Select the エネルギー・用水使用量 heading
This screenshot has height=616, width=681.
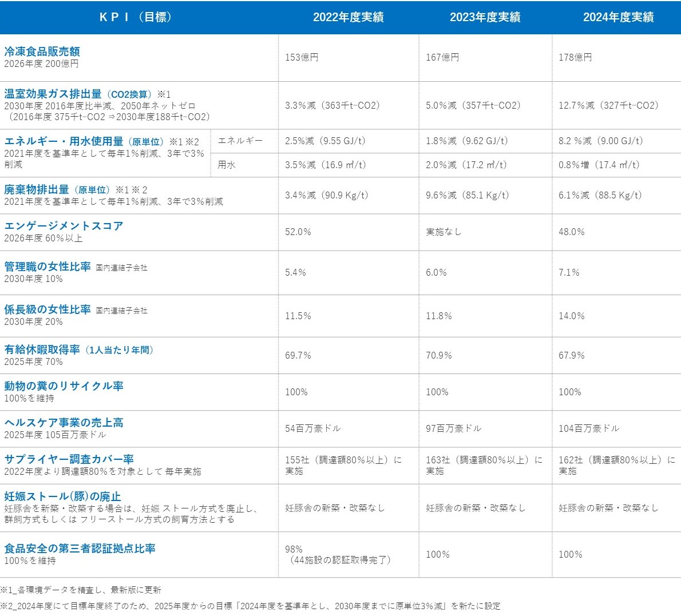click(x=64, y=141)
